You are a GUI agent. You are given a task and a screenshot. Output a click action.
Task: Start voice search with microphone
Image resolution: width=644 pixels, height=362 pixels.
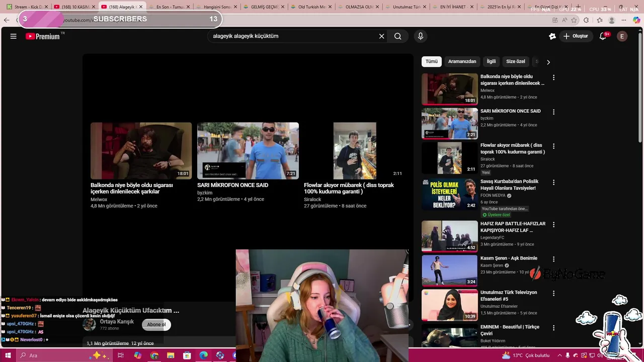(x=421, y=36)
